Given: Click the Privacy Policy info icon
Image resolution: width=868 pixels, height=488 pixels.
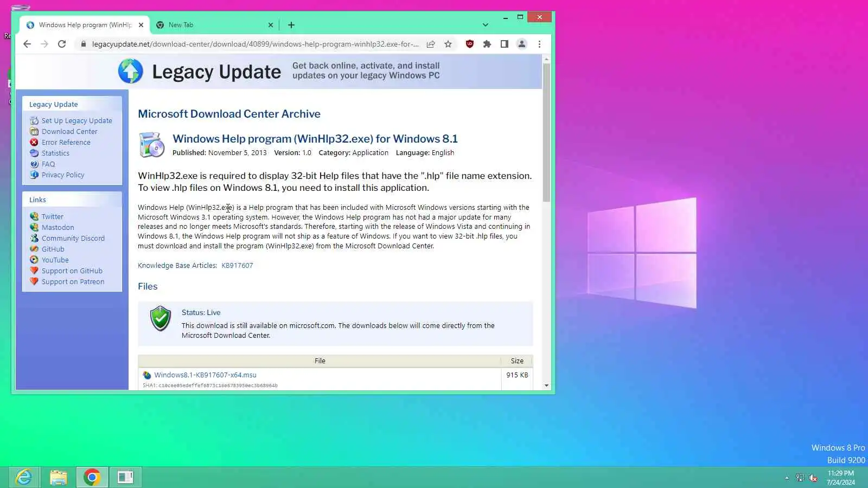Looking at the screenshot, I should point(34,175).
